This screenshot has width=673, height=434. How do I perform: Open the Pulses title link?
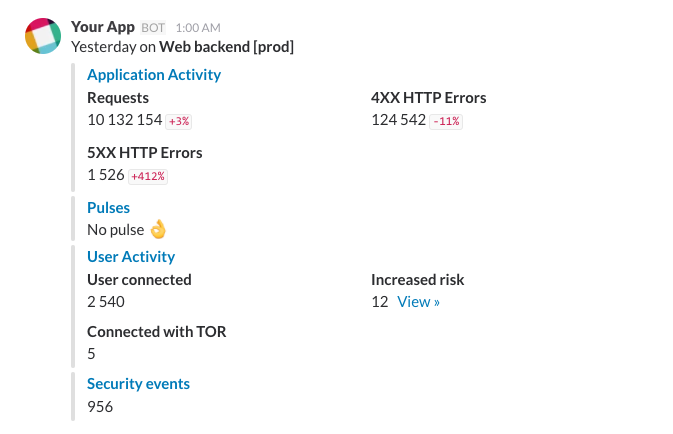point(108,208)
